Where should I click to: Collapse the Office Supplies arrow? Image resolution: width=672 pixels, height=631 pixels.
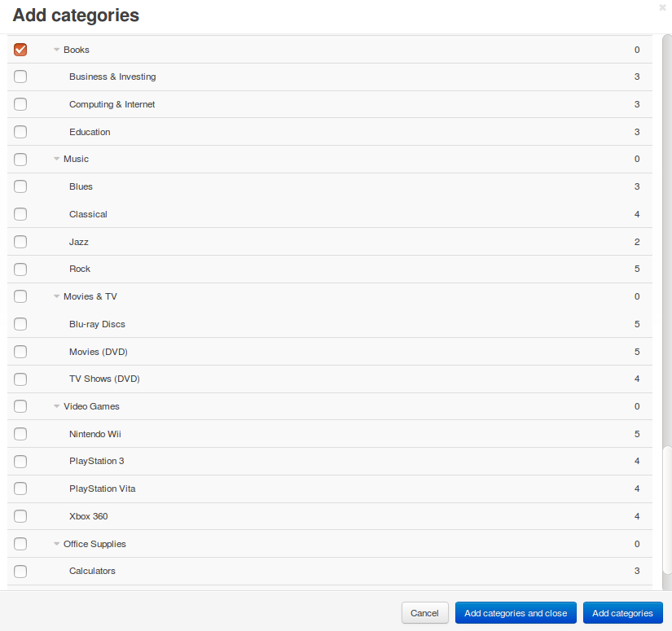[56, 544]
